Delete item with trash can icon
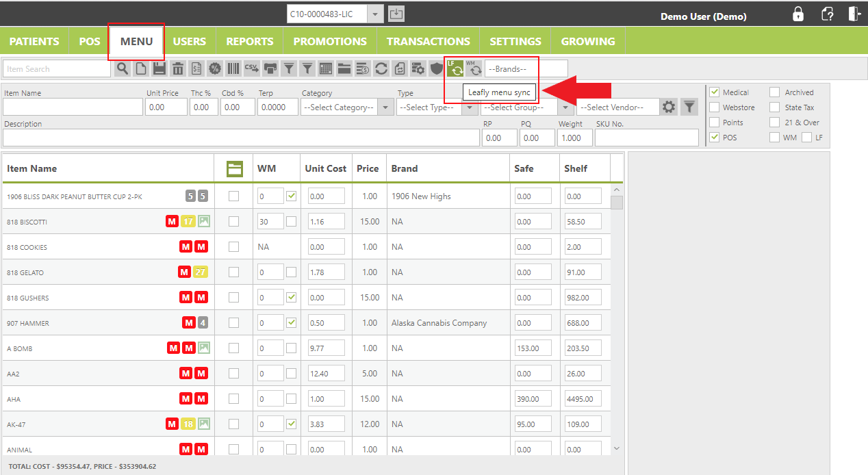 [x=178, y=68]
